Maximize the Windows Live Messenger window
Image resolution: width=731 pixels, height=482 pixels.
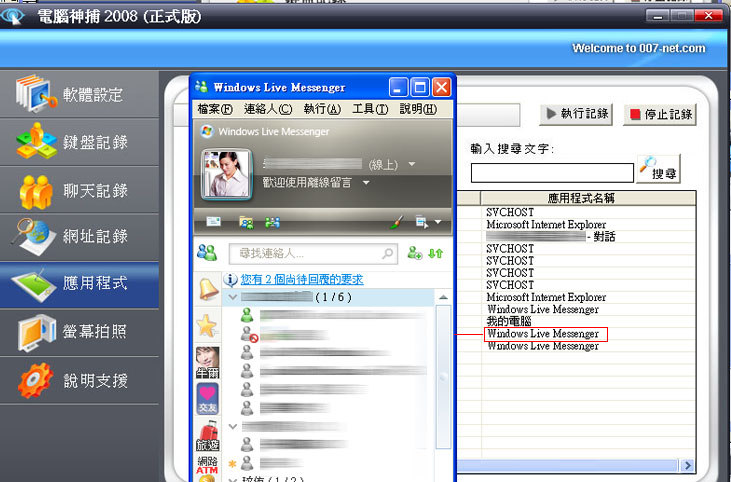click(x=420, y=87)
